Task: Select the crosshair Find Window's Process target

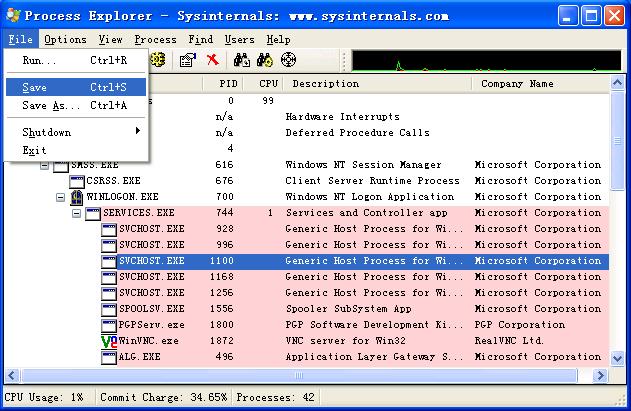Action: click(x=288, y=60)
